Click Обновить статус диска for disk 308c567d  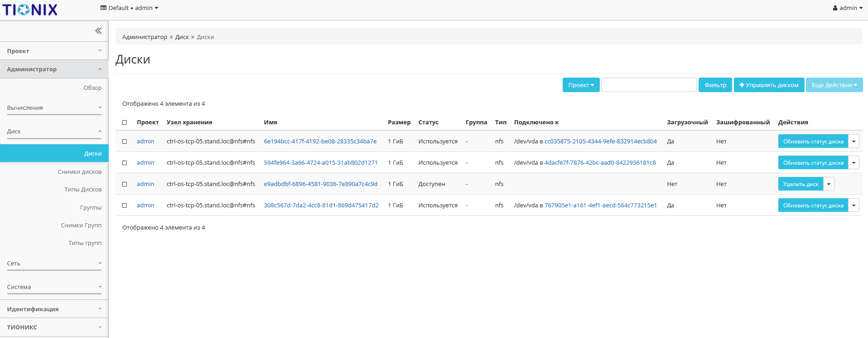coord(813,206)
